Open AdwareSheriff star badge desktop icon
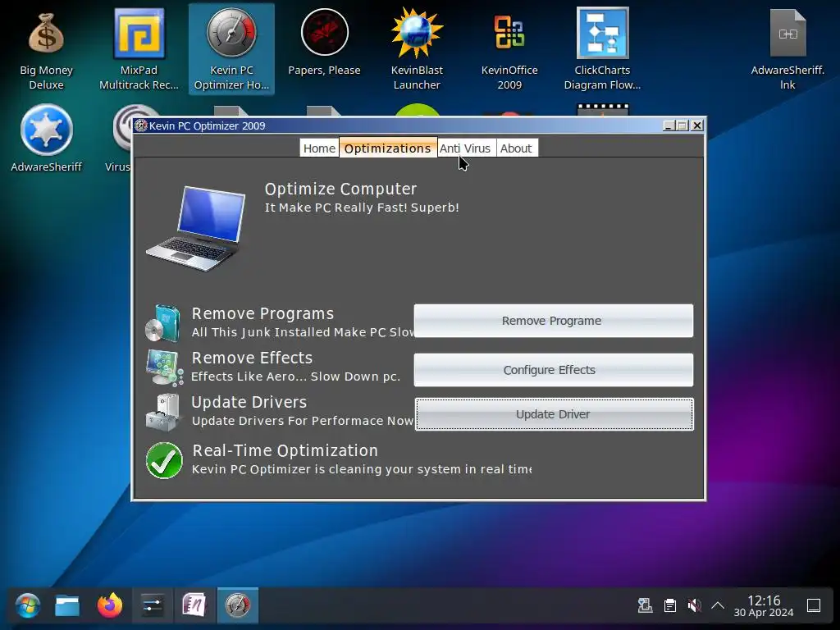The width and height of the screenshot is (840, 630). pos(46,138)
